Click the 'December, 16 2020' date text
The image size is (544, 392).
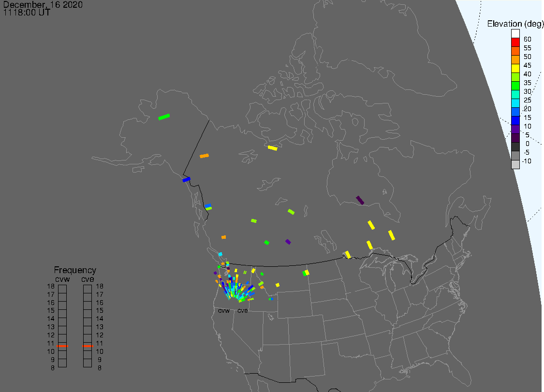click(43, 4)
